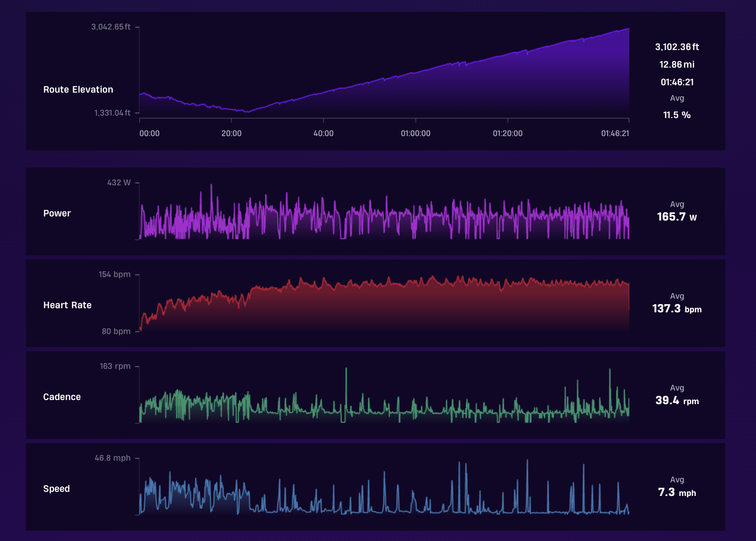Image resolution: width=756 pixels, height=541 pixels.
Task: Click the 12.86 mi distance value
Action: point(677,64)
